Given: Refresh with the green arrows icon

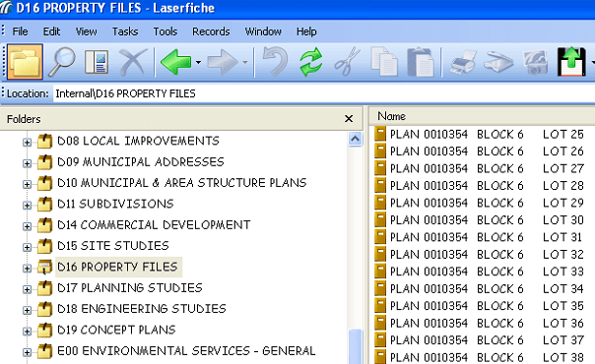Looking at the screenshot, I should [x=310, y=62].
